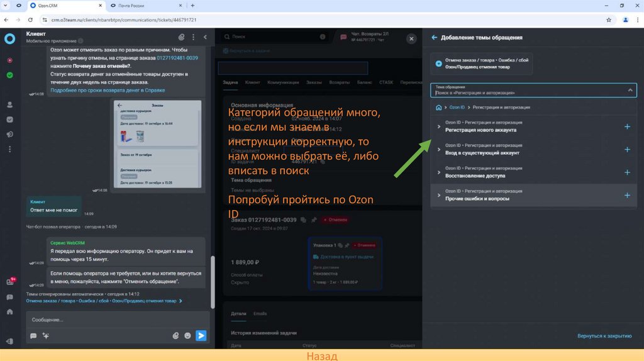This screenshot has width=644, height=361.
Task: Collapse the chat panel with left chevron
Action: [206, 37]
